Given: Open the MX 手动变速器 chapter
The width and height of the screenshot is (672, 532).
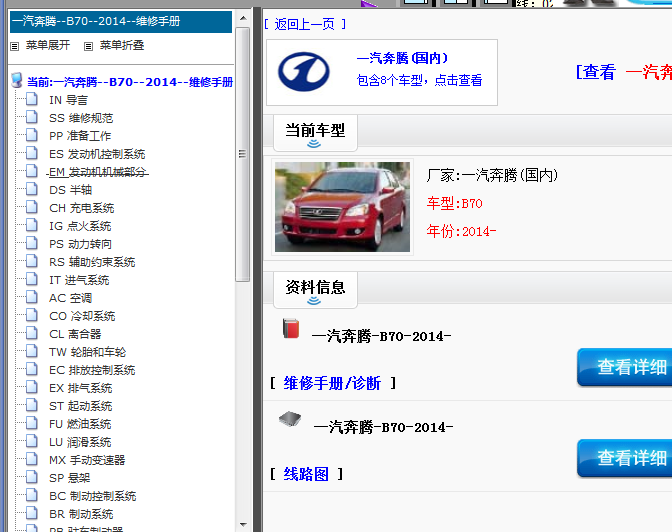Looking at the screenshot, I should [x=87, y=460].
